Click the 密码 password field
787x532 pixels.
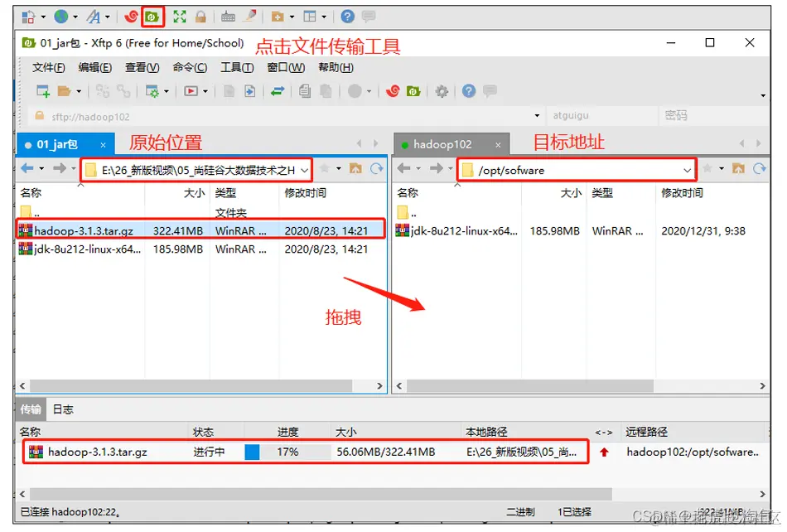coord(714,115)
